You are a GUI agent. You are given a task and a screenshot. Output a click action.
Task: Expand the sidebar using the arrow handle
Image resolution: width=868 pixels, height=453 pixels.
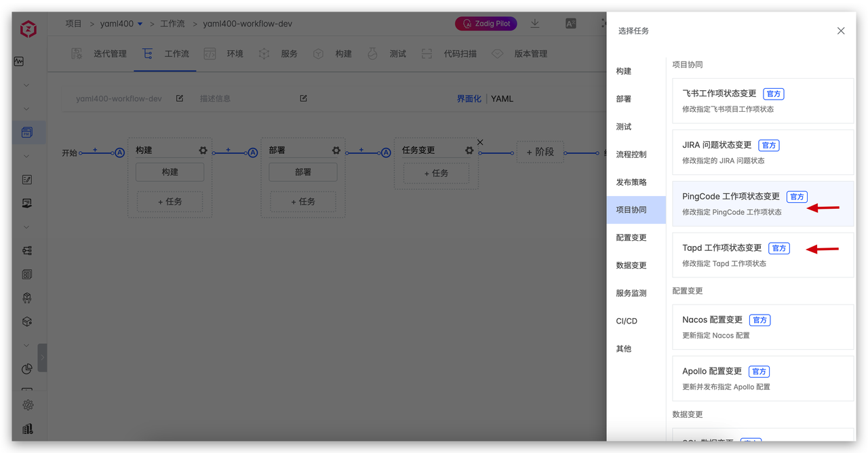[x=42, y=357]
